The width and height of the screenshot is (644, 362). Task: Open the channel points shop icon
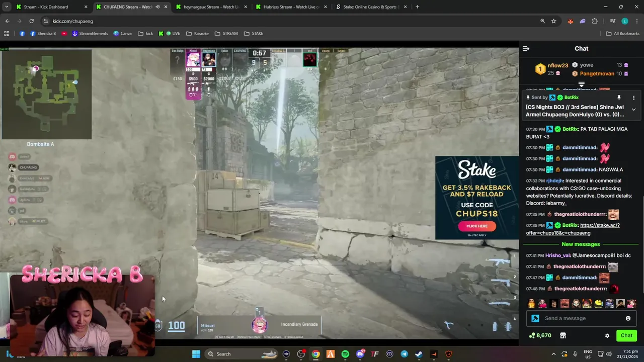point(563,336)
